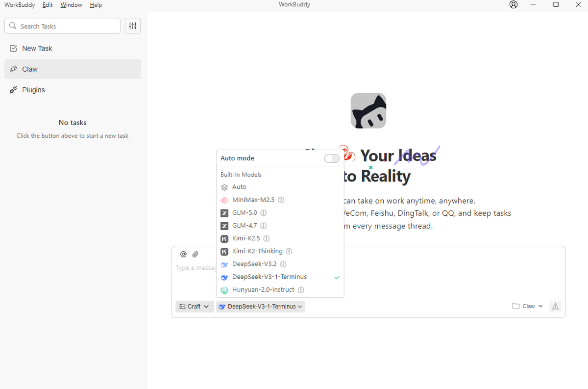Screen dimensions: 588x389
Task: Open the Edit menu
Action: (48, 5)
